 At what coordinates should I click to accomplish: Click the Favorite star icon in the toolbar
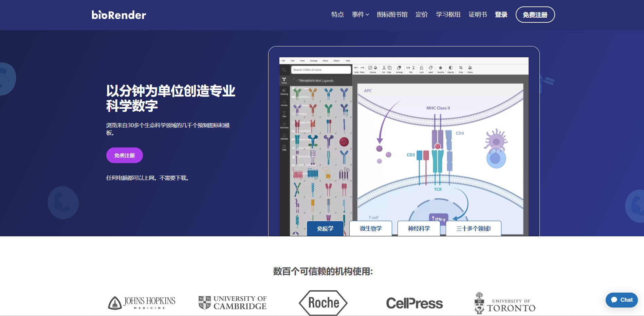click(x=440, y=68)
